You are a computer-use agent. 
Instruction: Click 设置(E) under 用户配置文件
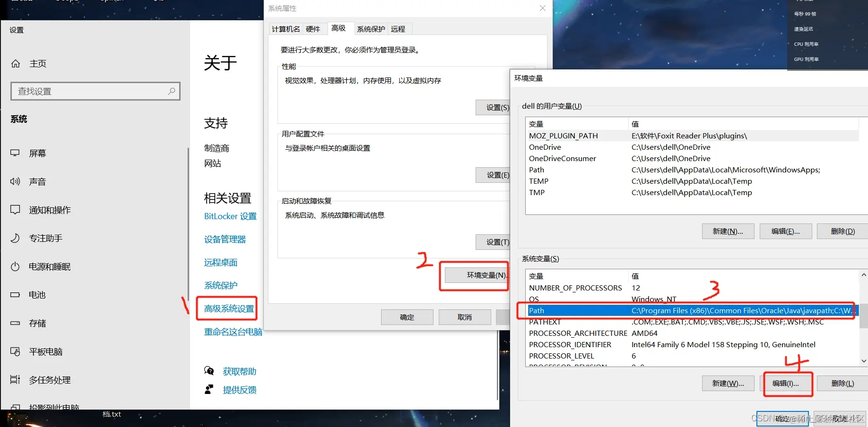(493, 175)
